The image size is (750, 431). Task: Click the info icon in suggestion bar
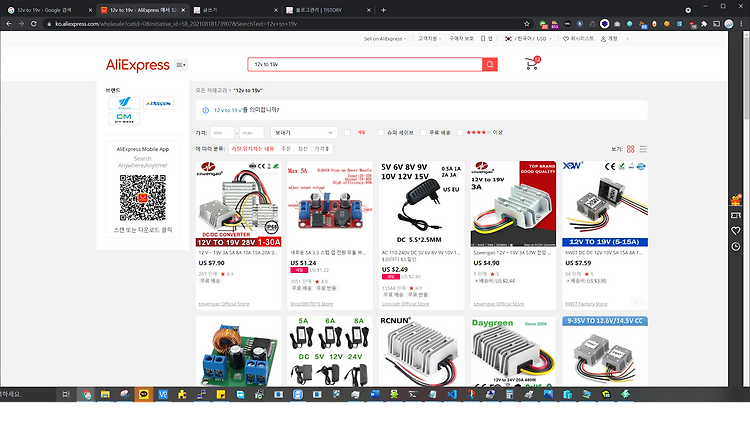206,110
